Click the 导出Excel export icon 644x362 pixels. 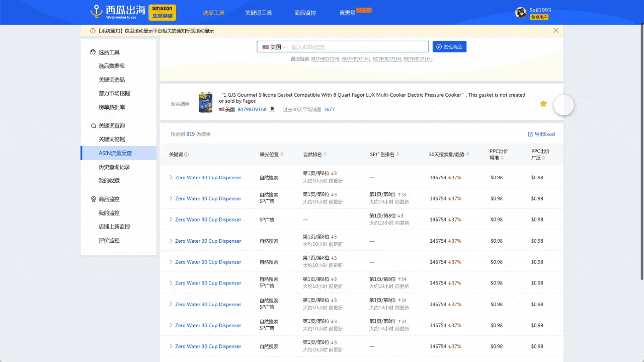[x=530, y=134]
